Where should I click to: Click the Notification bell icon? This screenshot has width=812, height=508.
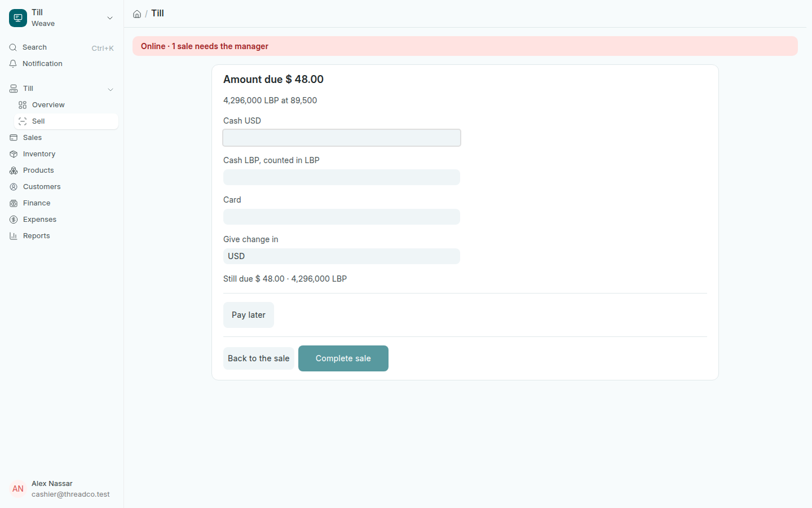pyautogui.click(x=13, y=64)
